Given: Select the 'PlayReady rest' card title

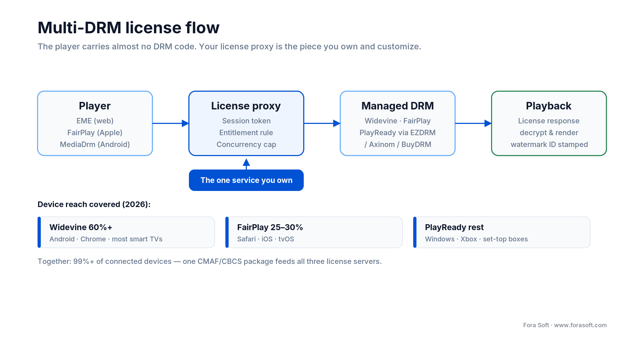Looking at the screenshot, I should 454,227.
